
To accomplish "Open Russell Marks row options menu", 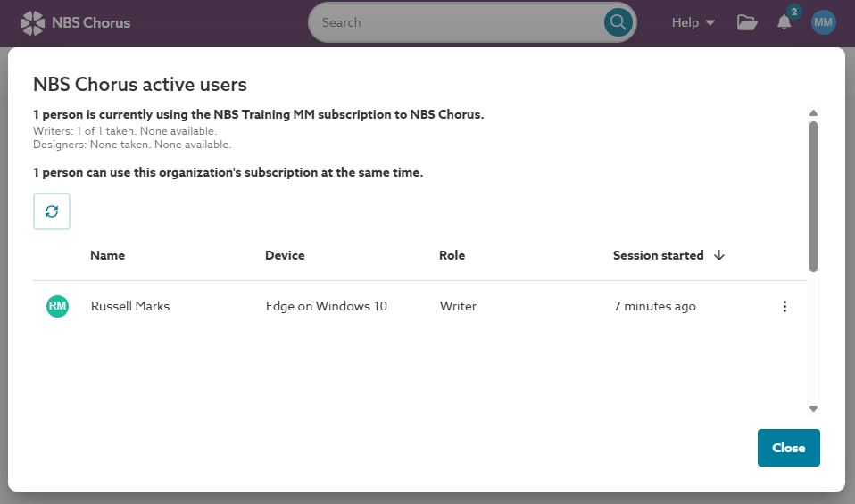I will pos(784,306).
